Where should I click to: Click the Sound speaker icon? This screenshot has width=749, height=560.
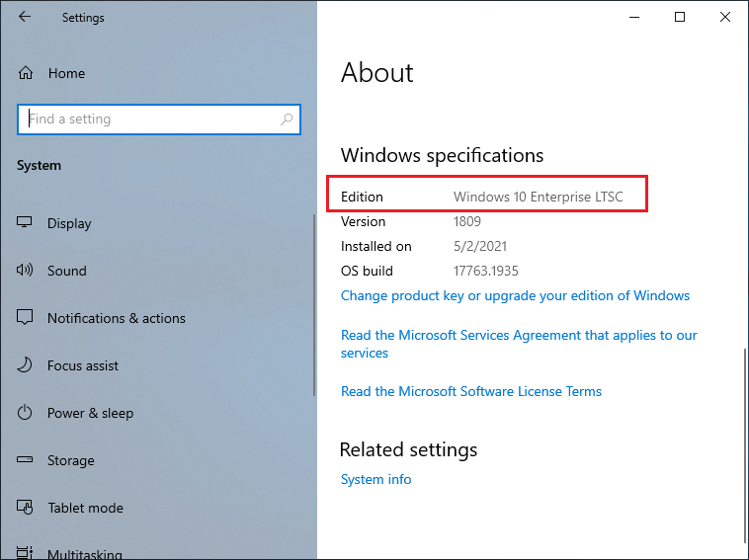click(x=26, y=271)
